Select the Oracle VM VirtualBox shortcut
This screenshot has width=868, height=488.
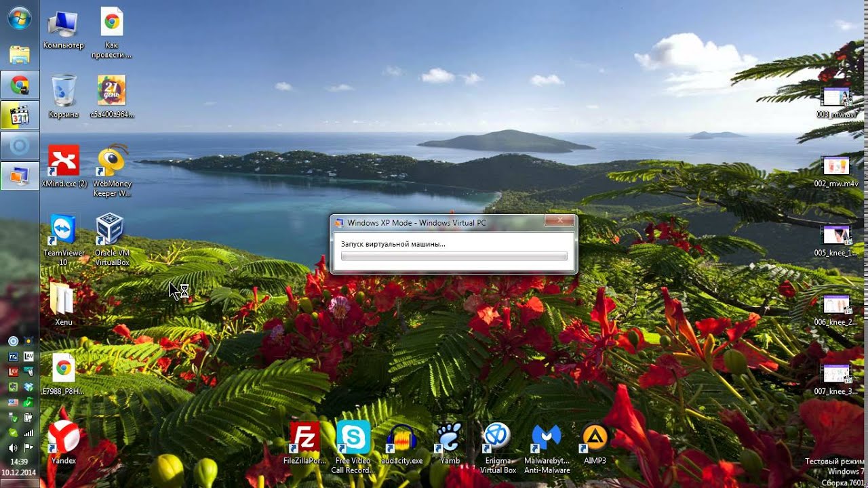[112, 241]
